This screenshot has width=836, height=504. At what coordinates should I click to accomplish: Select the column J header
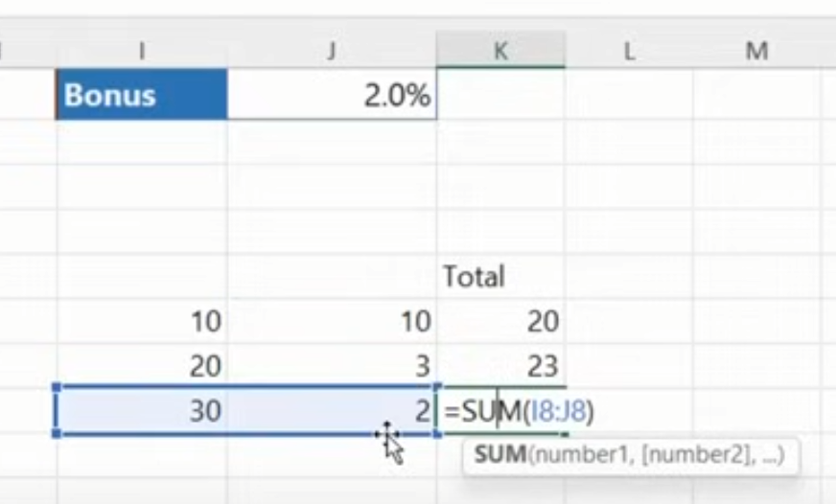pyautogui.click(x=332, y=52)
